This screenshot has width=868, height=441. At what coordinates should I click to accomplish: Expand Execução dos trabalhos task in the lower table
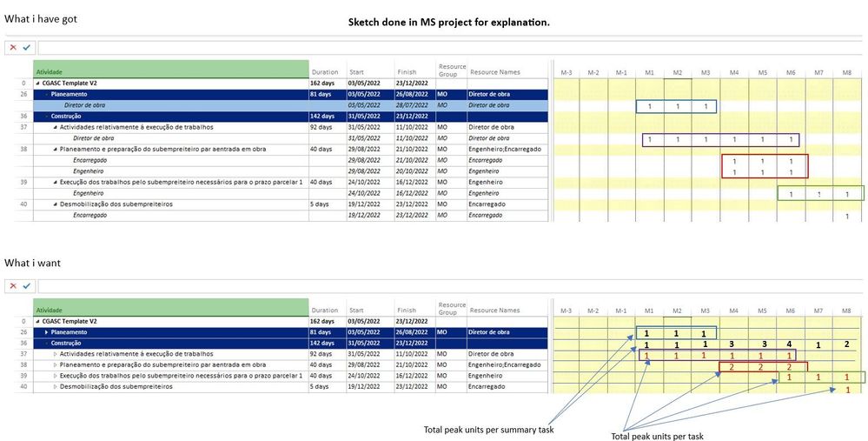[56, 376]
